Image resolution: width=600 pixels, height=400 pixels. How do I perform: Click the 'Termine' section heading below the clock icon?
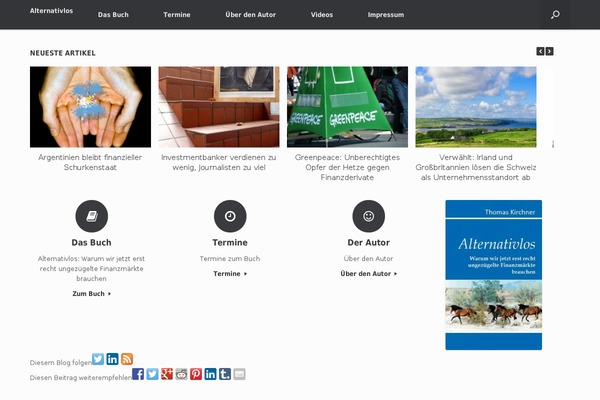pos(230,243)
